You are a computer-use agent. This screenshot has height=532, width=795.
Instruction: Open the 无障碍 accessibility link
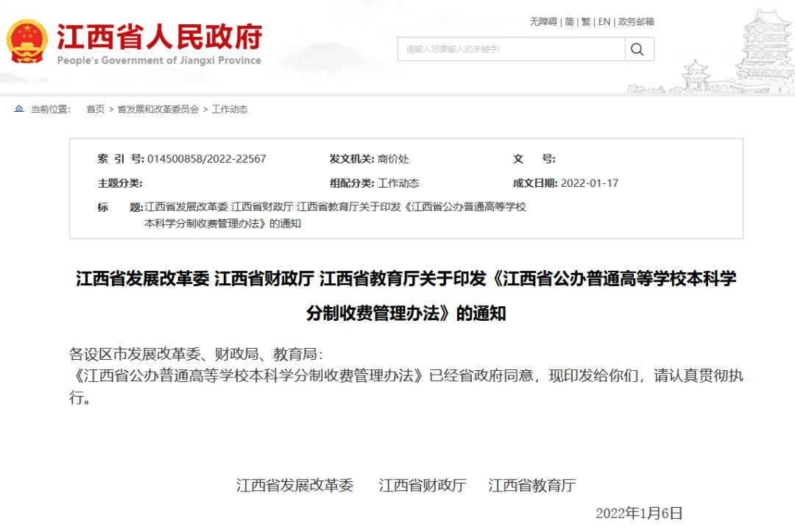click(x=543, y=22)
